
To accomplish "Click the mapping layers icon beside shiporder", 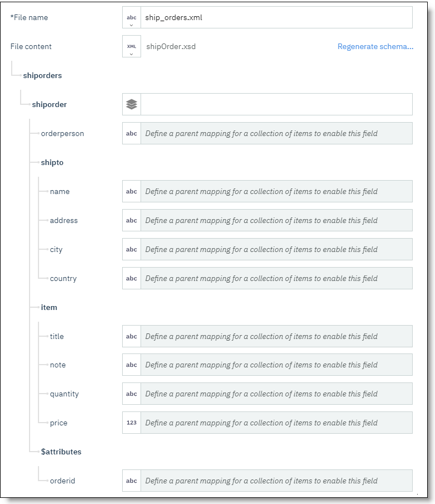I will 131,104.
